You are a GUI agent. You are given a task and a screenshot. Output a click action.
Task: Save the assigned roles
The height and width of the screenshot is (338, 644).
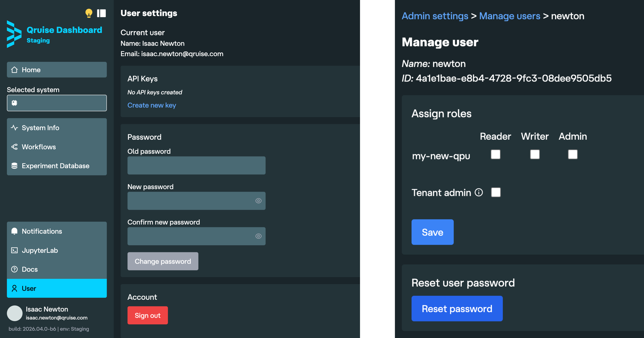pos(433,232)
